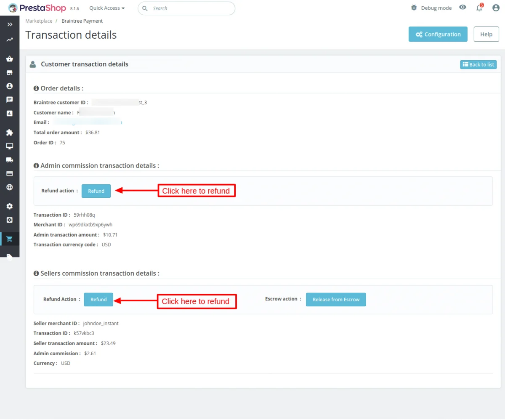The image size is (505, 420).
Task: Open the employee profile avatar icon
Action: pyautogui.click(x=496, y=8)
